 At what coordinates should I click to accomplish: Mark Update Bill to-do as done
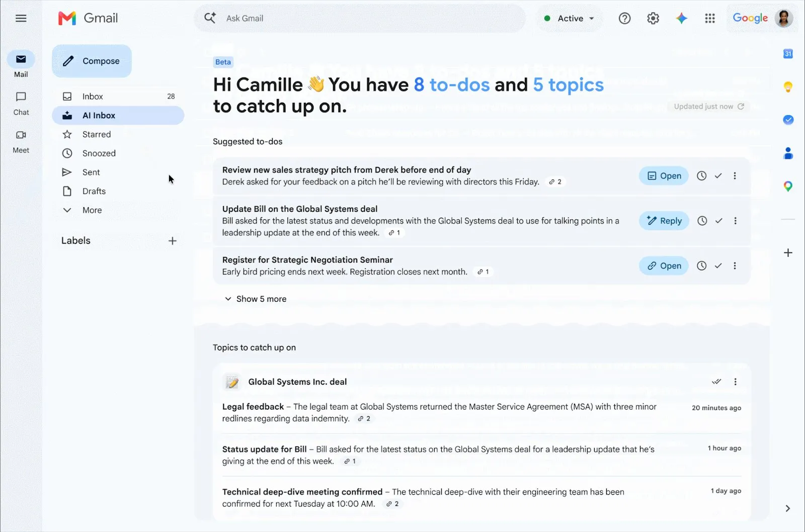click(718, 221)
